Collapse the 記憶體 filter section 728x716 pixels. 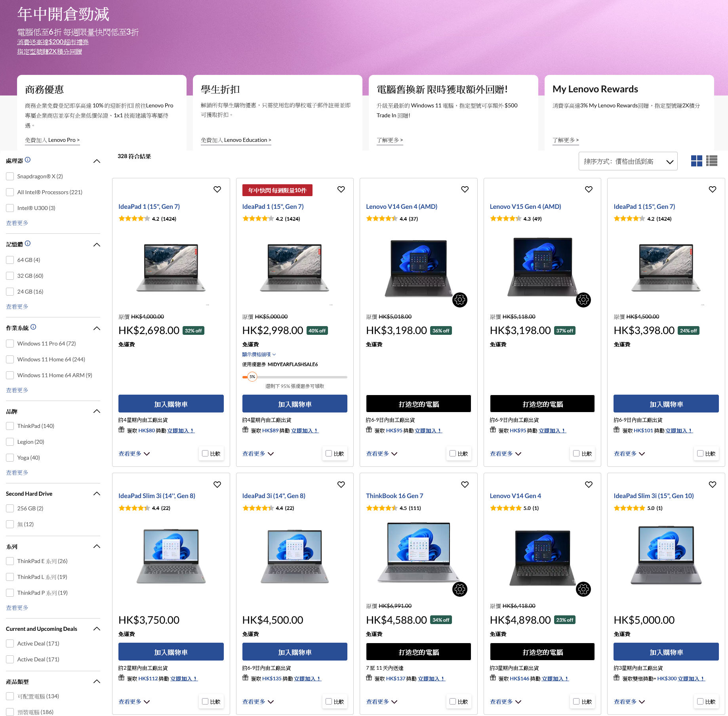pos(97,245)
